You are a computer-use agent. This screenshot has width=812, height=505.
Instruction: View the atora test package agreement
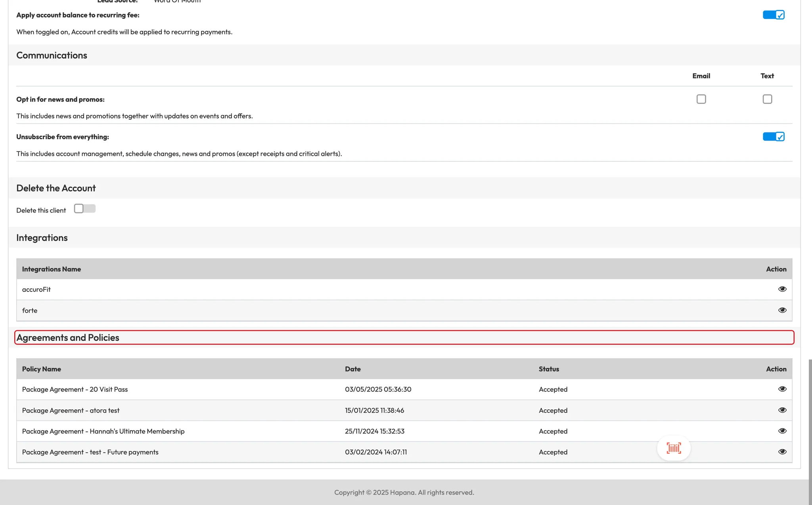pos(782,410)
